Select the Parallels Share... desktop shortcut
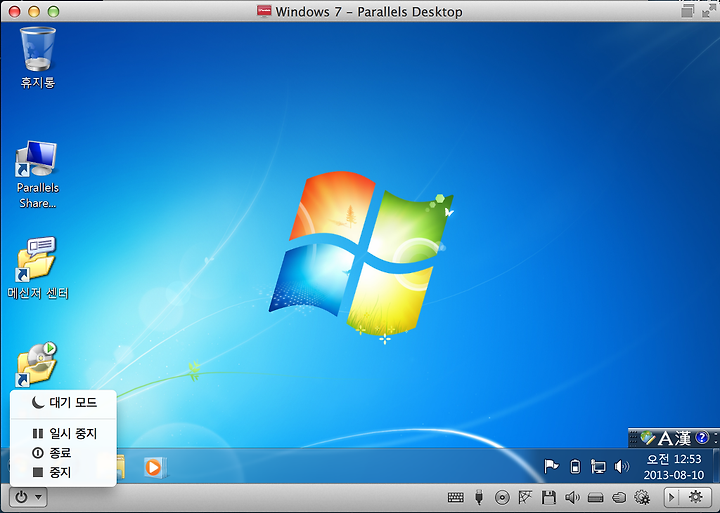This screenshot has height=513, width=720. coord(38,175)
